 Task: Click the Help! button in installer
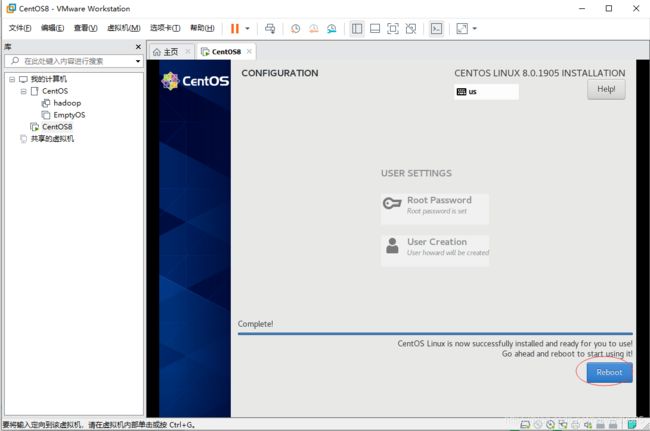coord(606,89)
